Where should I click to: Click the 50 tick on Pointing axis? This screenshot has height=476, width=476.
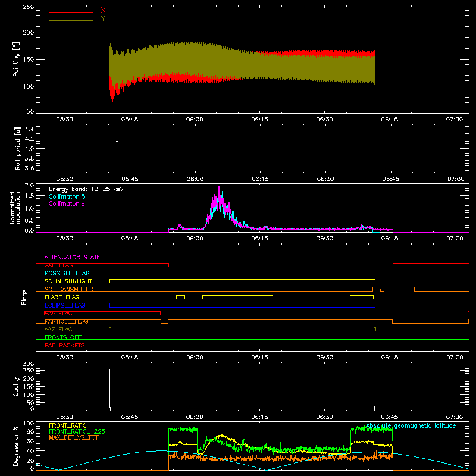tap(30, 111)
